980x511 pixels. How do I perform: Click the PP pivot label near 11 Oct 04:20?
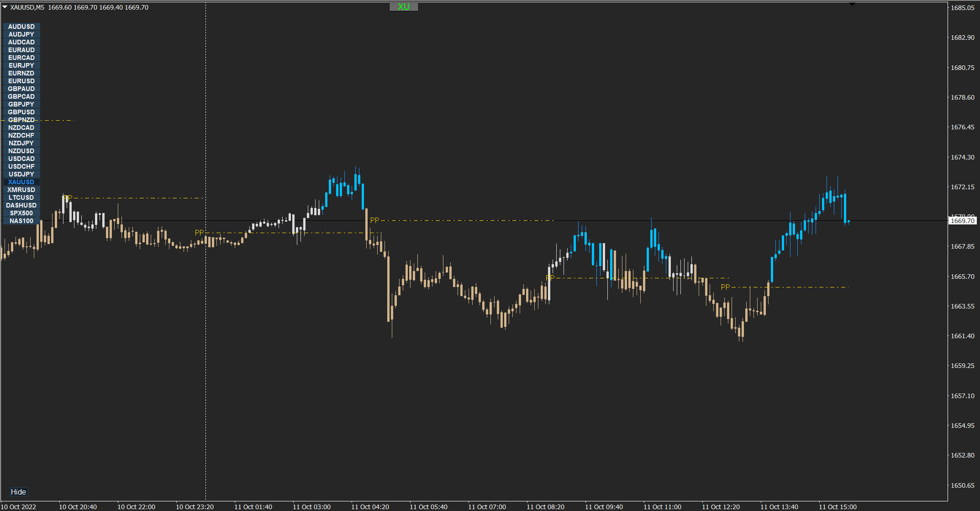coord(374,220)
